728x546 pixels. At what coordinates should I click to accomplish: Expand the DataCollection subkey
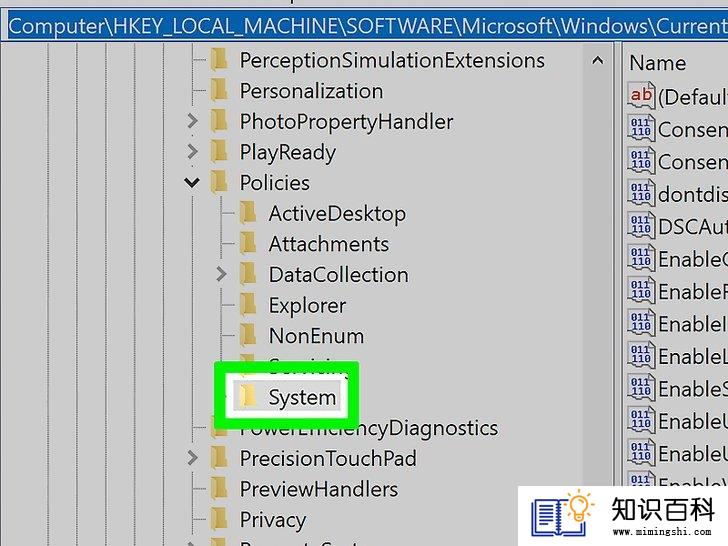coord(221,274)
